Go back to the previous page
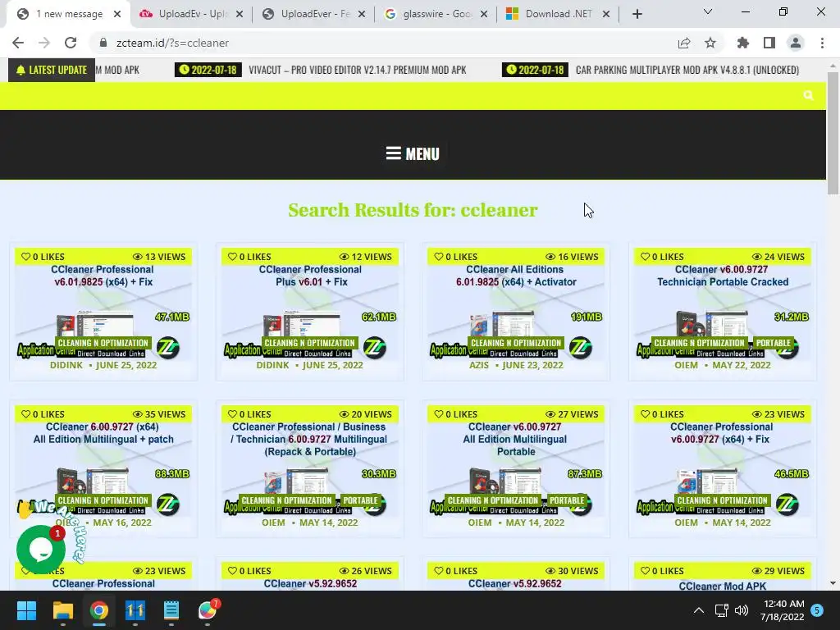The width and height of the screenshot is (840, 630). [x=18, y=43]
